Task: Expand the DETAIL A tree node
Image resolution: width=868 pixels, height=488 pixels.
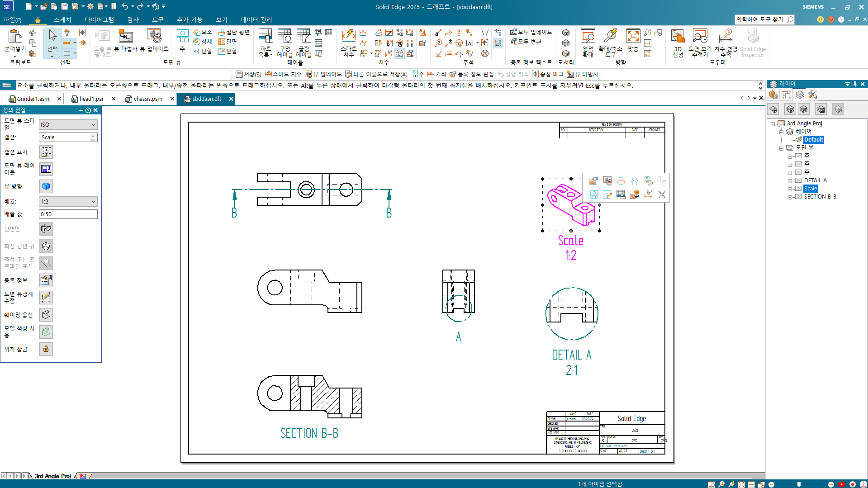Action: [790, 180]
